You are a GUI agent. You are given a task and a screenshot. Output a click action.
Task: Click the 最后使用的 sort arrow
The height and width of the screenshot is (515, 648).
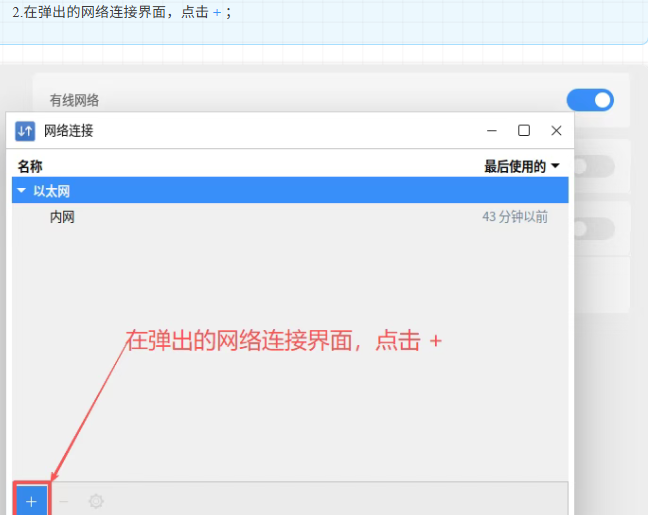556,167
